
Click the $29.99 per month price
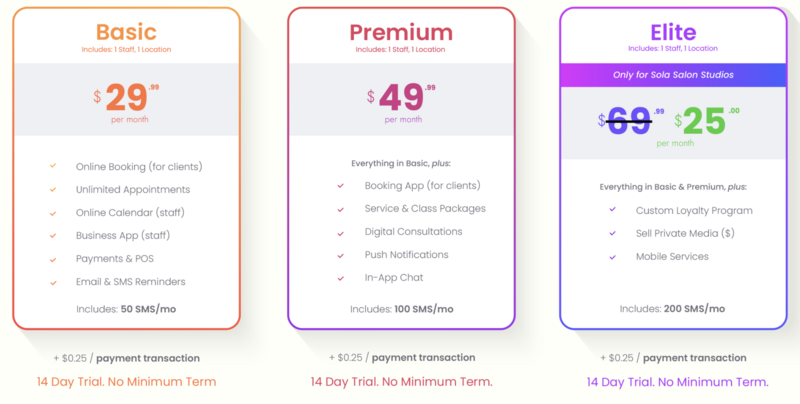tap(126, 103)
